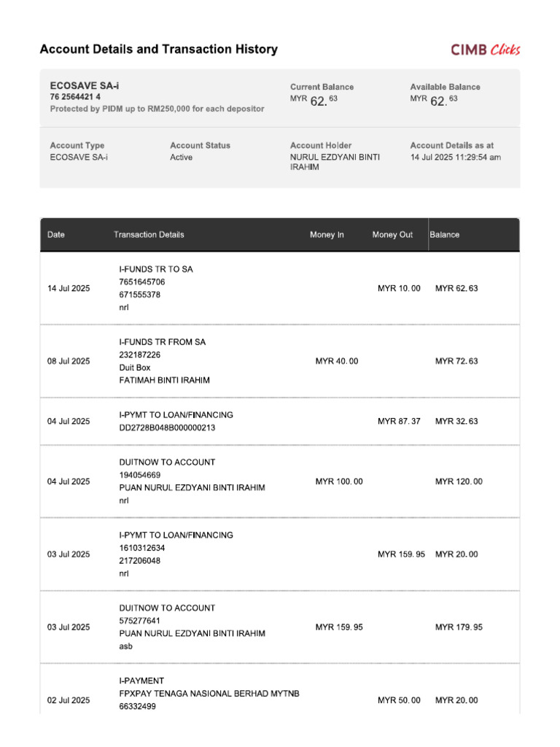This screenshot has height=747, width=560.
Task: Open the I-FUNDS TR TO SA transaction
Action: (x=156, y=269)
